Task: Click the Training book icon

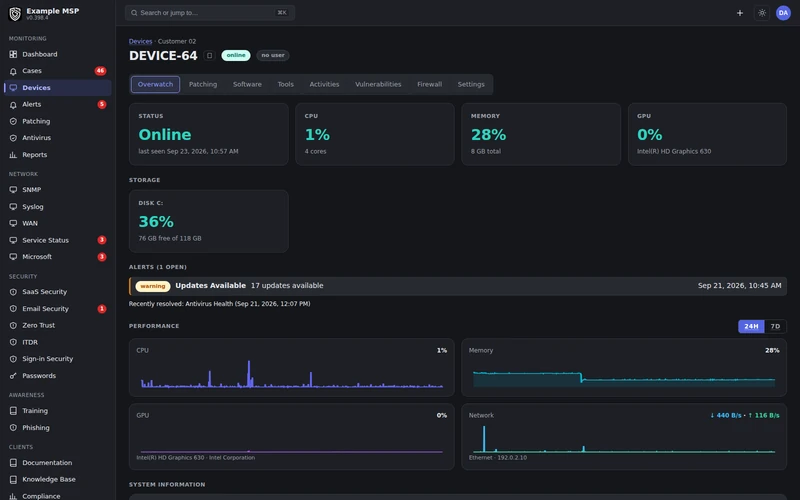Action: [x=13, y=411]
